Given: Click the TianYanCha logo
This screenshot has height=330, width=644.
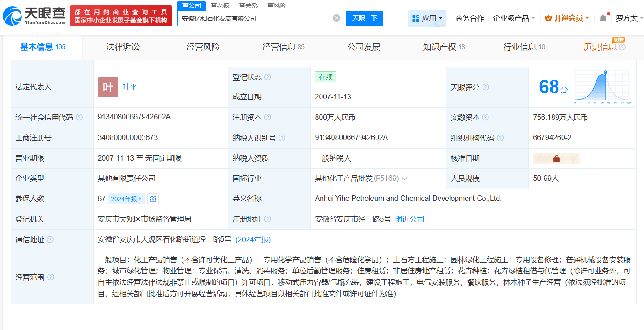Looking at the screenshot, I should click(x=34, y=16).
